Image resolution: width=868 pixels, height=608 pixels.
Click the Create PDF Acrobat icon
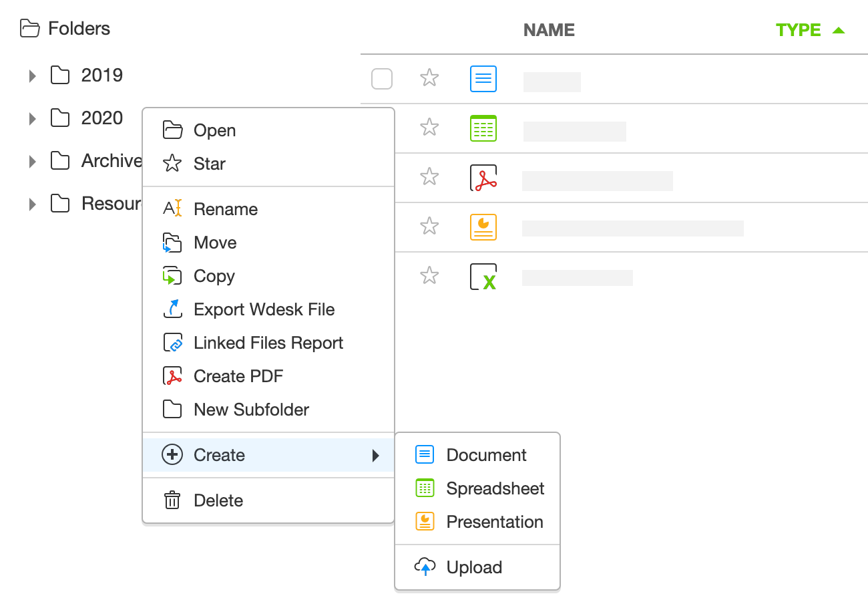pos(172,376)
